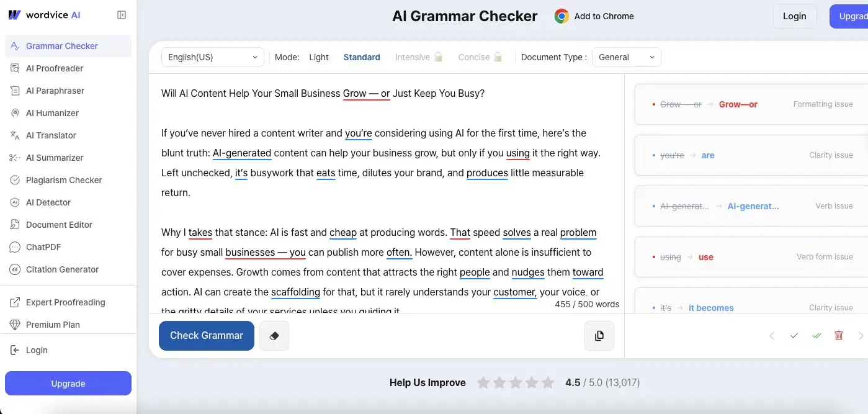Image resolution: width=868 pixels, height=414 pixels.
Task: Select the Standard mode
Action: [362, 57]
